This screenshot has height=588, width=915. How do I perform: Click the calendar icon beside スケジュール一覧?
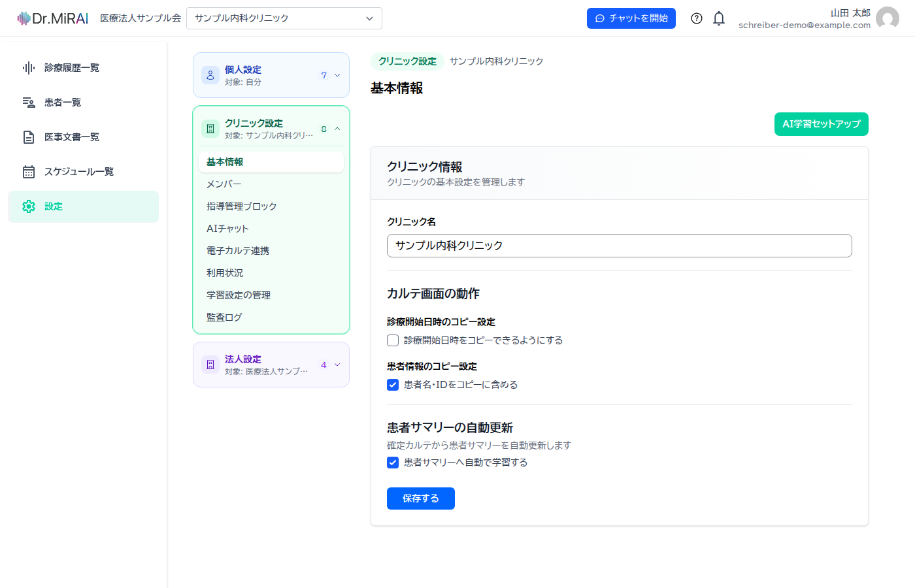coord(29,172)
